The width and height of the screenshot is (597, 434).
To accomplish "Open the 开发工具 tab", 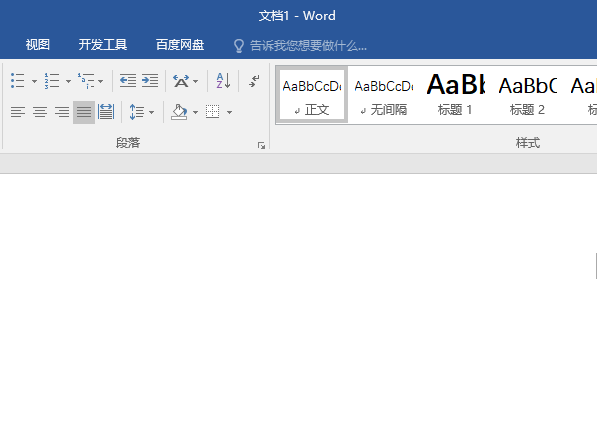I will (x=103, y=45).
